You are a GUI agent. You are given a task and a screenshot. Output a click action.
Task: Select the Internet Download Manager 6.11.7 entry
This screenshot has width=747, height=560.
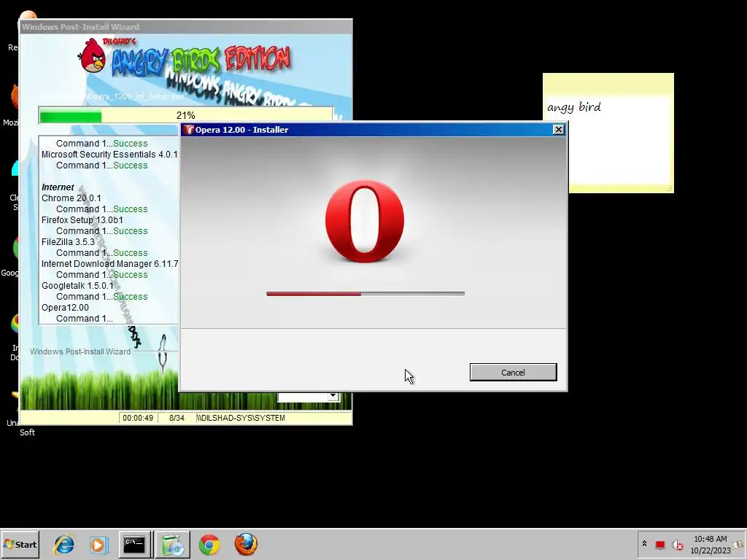(x=109, y=264)
